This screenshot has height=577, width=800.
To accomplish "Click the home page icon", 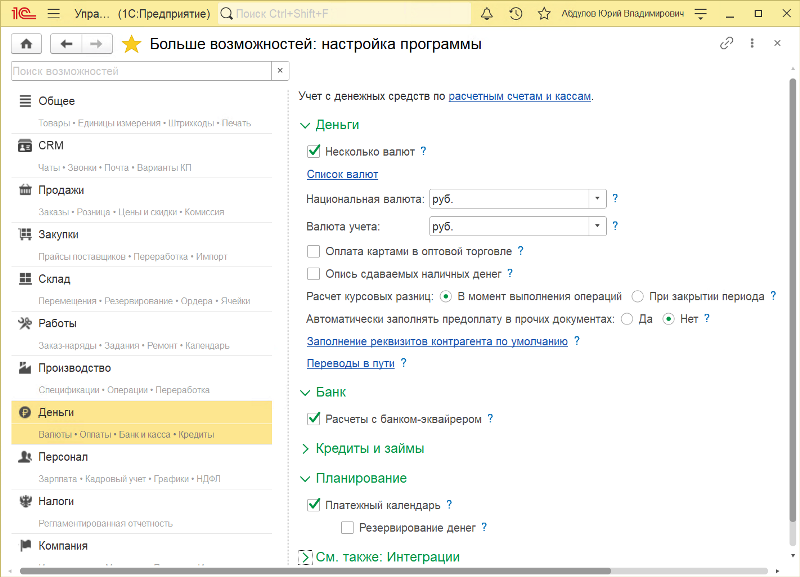I will tap(26, 44).
